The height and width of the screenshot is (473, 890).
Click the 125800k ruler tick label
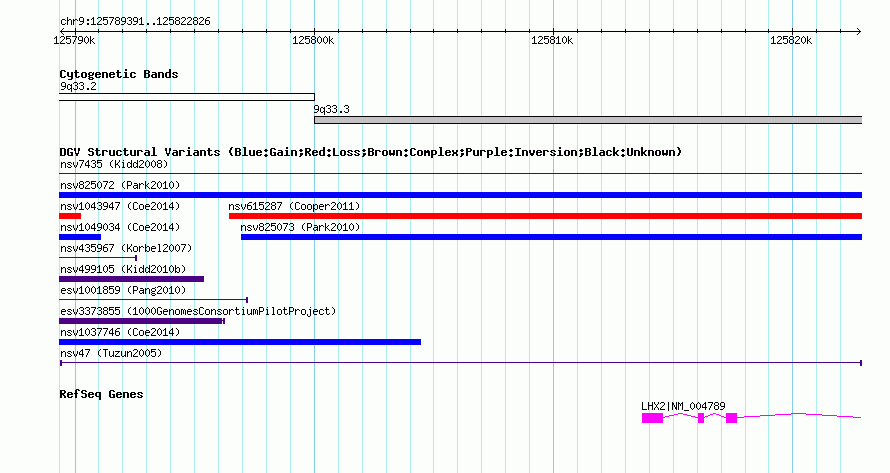313,40
